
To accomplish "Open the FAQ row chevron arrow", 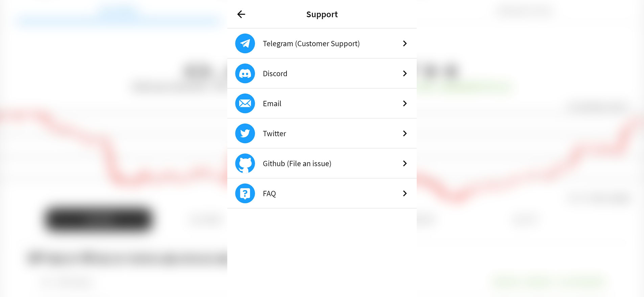I will pos(405,193).
